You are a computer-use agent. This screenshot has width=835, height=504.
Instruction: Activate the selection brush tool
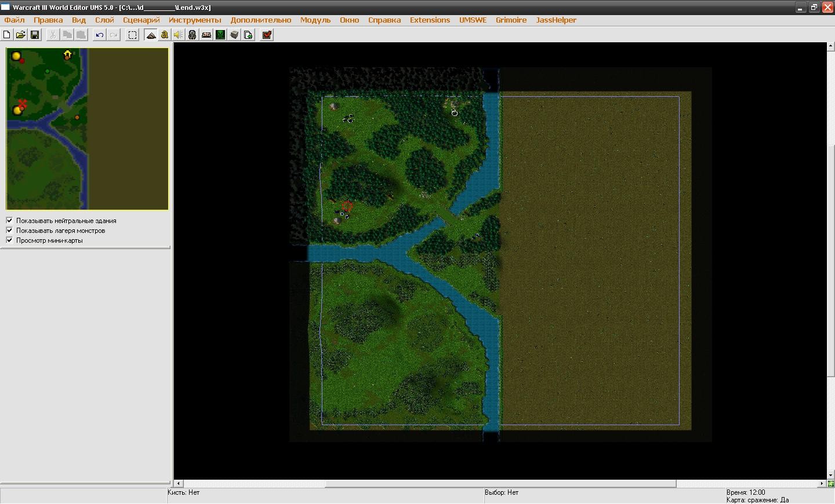point(132,35)
